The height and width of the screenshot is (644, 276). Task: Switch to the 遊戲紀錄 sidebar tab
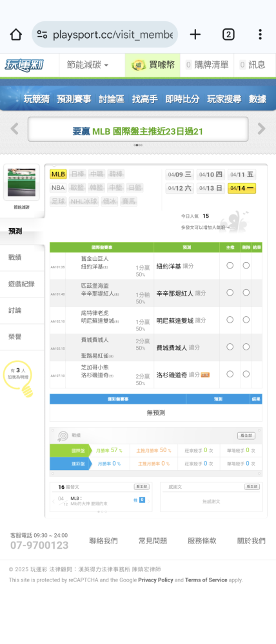(21, 284)
